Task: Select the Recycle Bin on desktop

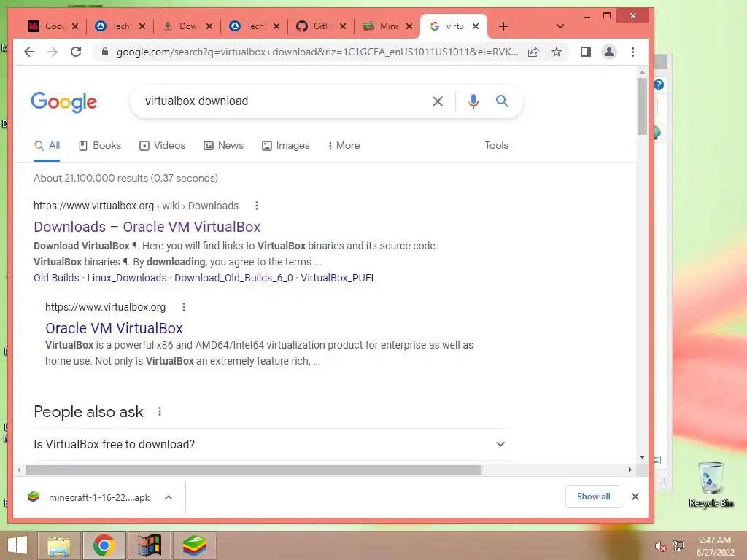Action: [711, 484]
